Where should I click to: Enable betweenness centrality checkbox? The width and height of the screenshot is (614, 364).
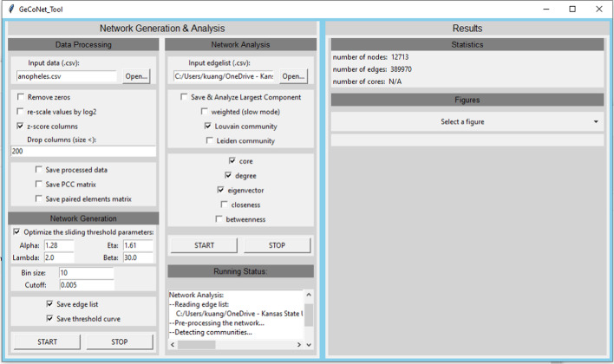(219, 219)
